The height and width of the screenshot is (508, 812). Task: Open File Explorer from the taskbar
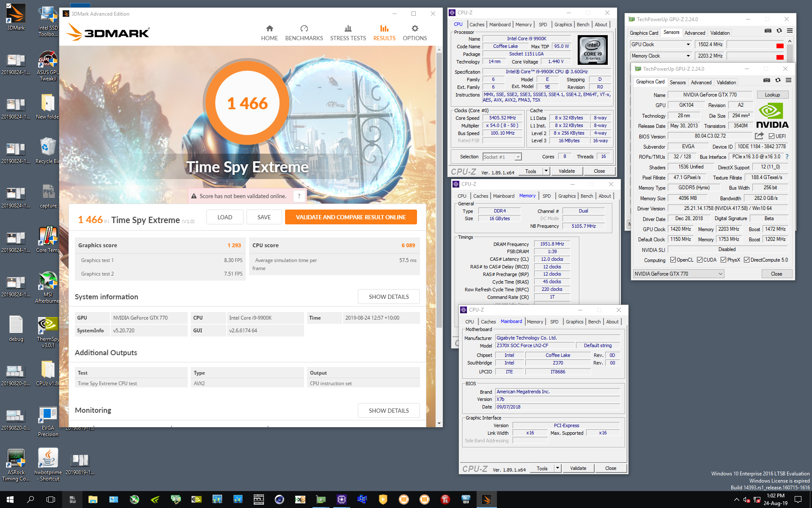(x=93, y=500)
